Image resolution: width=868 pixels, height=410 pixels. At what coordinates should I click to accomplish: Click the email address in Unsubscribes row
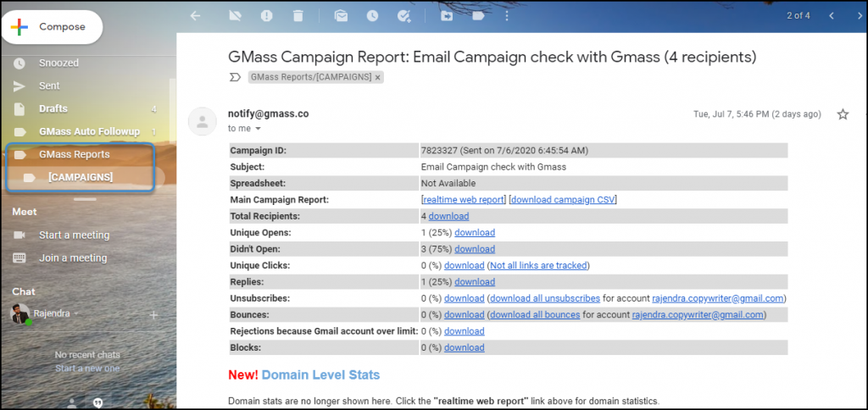click(x=718, y=298)
